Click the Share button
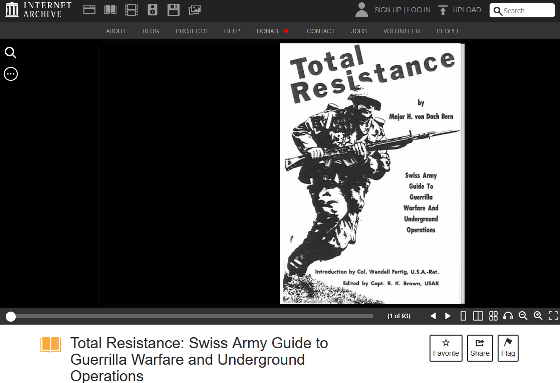This screenshot has width=560, height=383. tap(480, 348)
